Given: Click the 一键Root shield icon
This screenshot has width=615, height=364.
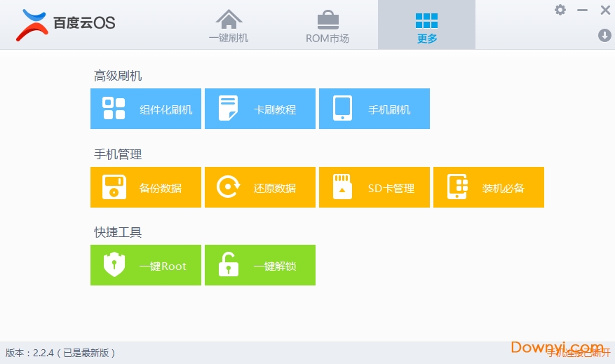Looking at the screenshot, I should click(114, 266).
